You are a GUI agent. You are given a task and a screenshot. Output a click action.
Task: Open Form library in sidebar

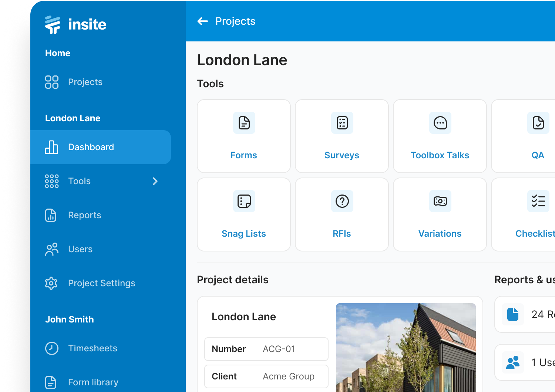93,382
